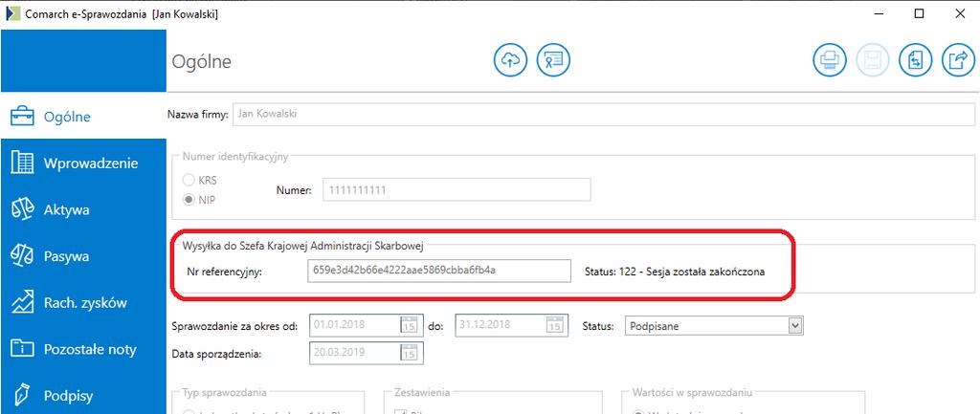
Task: Open the certificate signature icon in header
Action: 553,60
